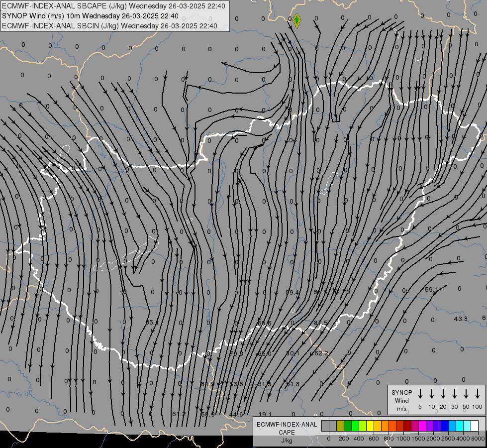Click the 51.8 value on the map
Viewport: 487px width, 448px height.
pyautogui.click(x=293, y=384)
